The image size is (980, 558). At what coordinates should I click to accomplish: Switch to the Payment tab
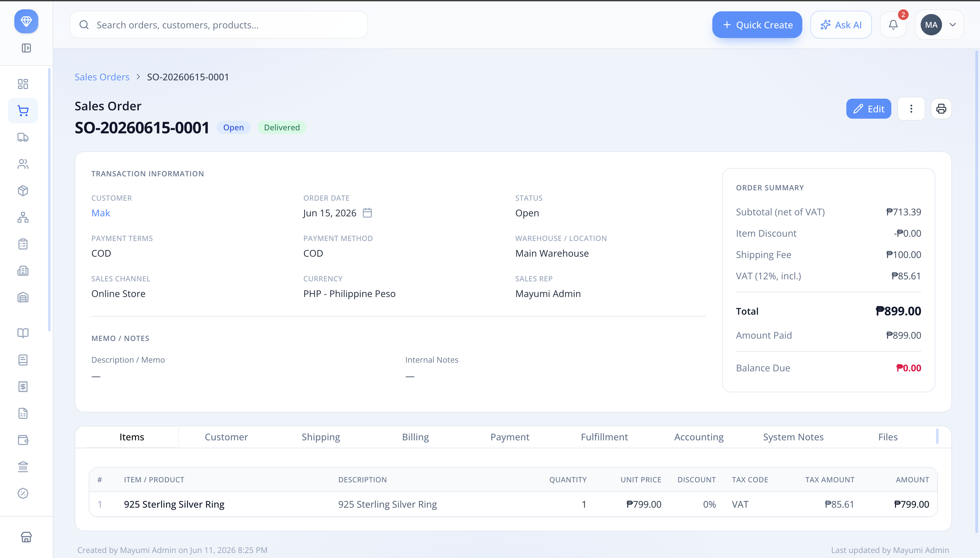[510, 437]
